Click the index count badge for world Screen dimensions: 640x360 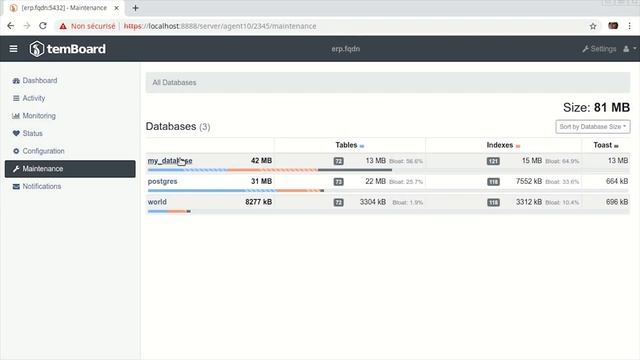click(493, 202)
